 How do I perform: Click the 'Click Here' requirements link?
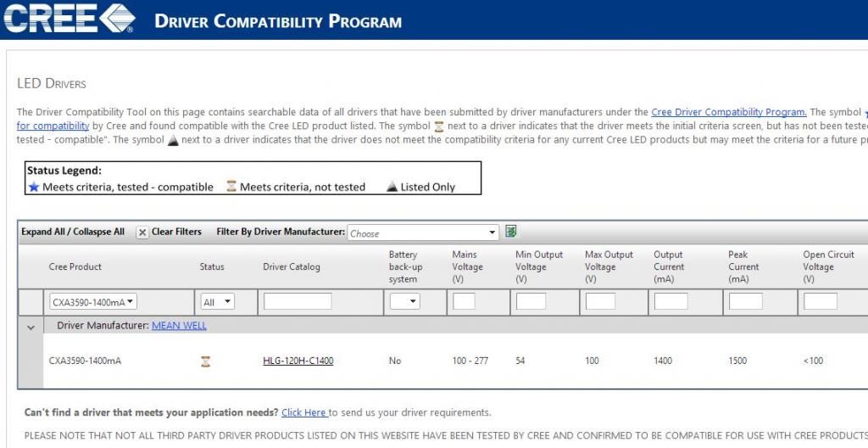(304, 412)
